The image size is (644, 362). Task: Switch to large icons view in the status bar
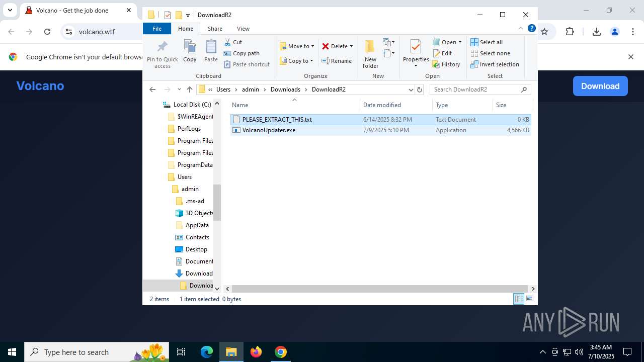[x=529, y=299]
